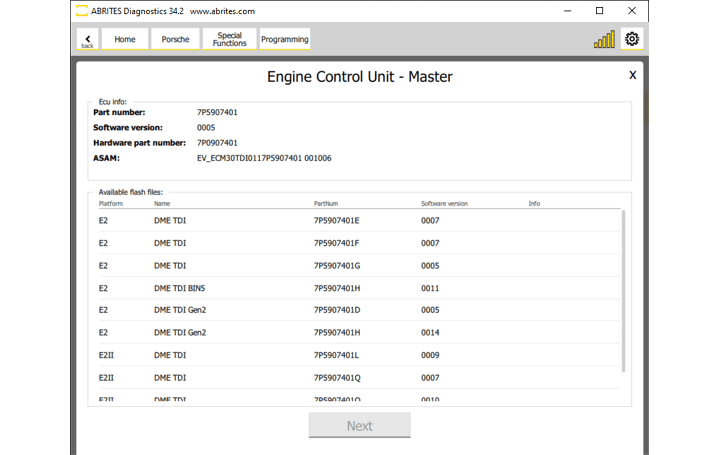Image resolution: width=719 pixels, height=455 pixels.
Task: Go to the Home tab
Action: pyautogui.click(x=125, y=39)
